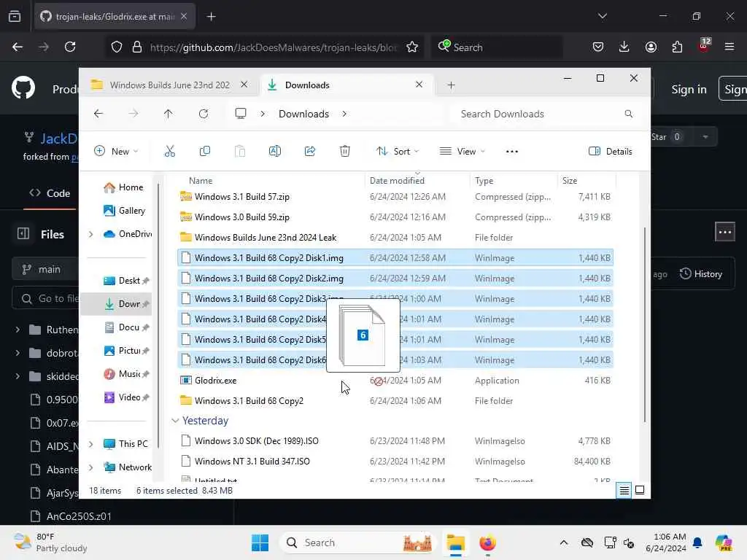The width and height of the screenshot is (747, 560).
Task: Save page to Pocket icon
Action: pos(598,47)
